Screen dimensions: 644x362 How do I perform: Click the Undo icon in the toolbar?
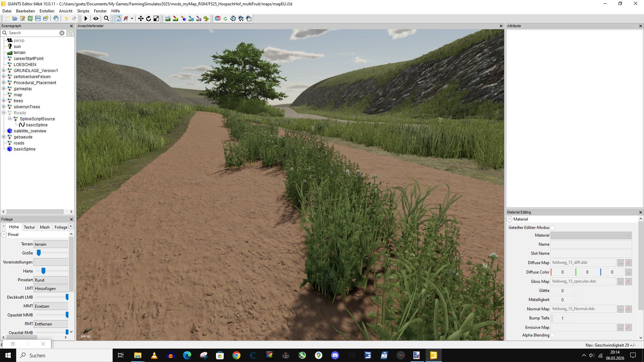coord(66,18)
